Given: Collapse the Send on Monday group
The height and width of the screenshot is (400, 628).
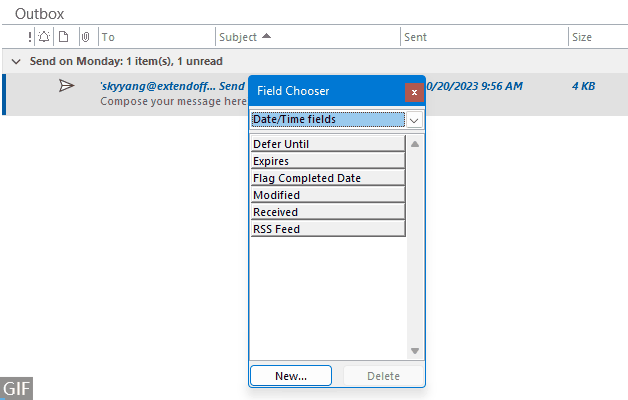Looking at the screenshot, I should pyautogui.click(x=16, y=62).
